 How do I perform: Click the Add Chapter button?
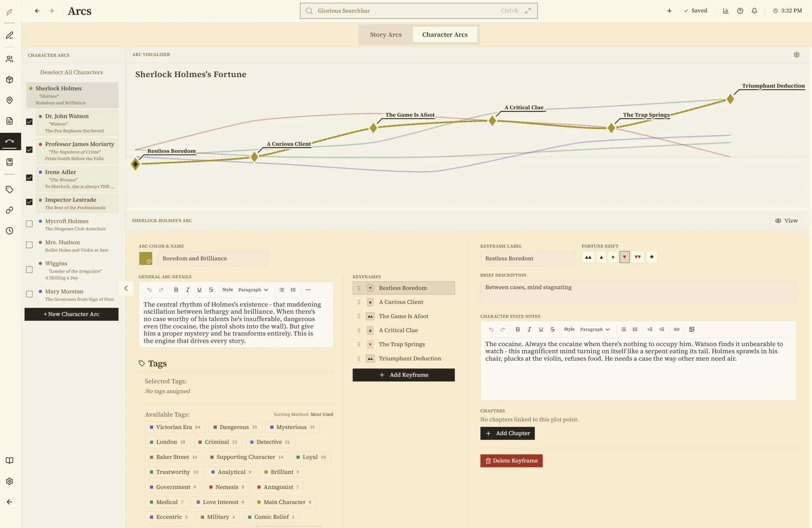click(508, 433)
